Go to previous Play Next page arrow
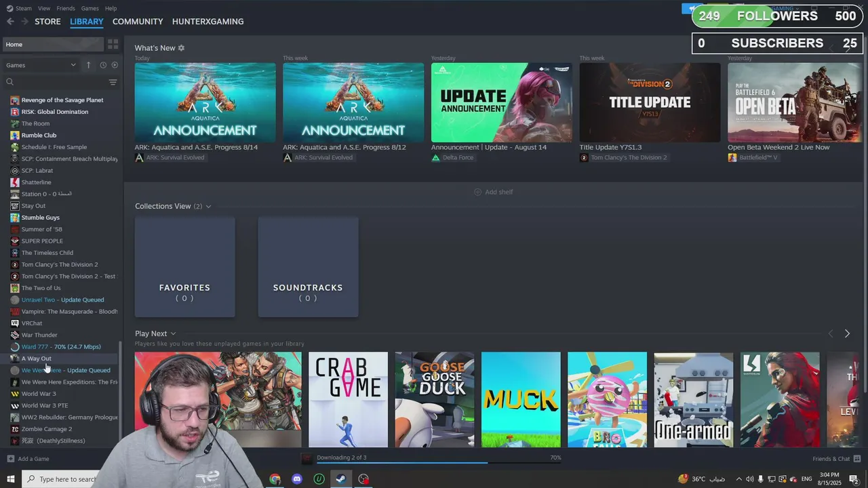This screenshot has height=488, width=868. [831, 333]
